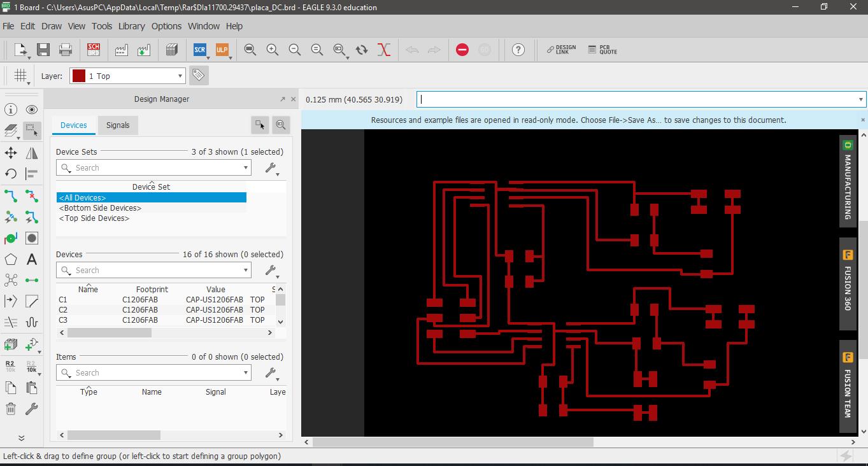Open the Library menu
The height and width of the screenshot is (466, 868).
pyautogui.click(x=131, y=26)
